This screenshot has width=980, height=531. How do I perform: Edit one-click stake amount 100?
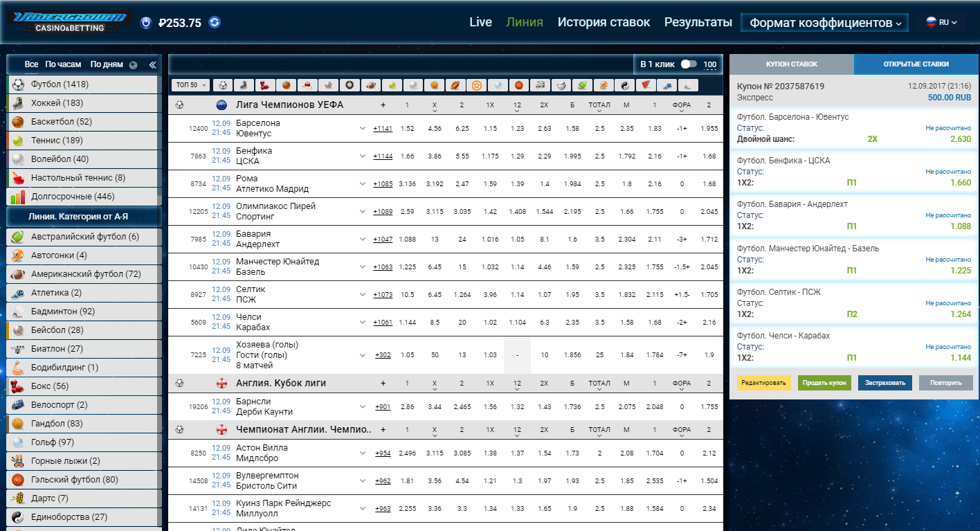coord(710,65)
